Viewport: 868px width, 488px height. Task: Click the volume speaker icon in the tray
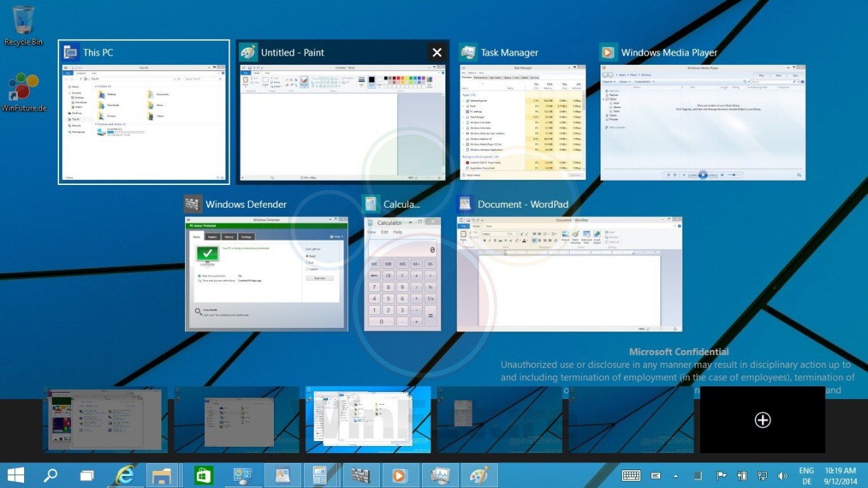pyautogui.click(x=783, y=475)
